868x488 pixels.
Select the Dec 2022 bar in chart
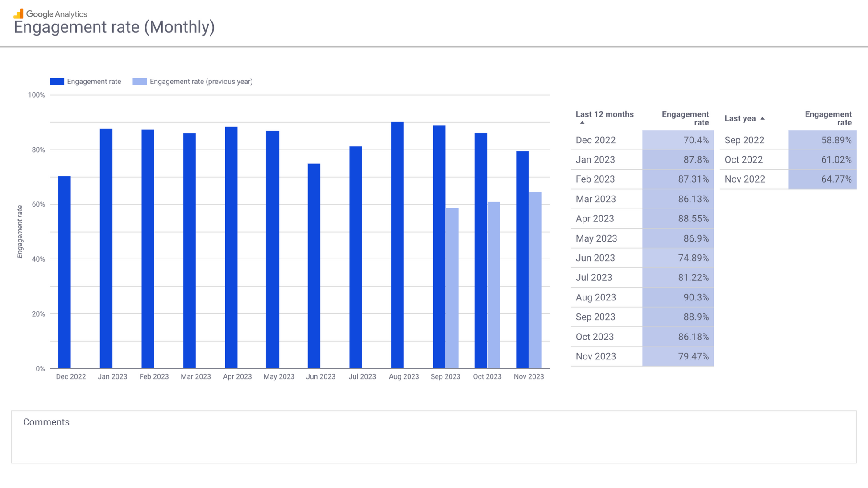(x=65, y=272)
